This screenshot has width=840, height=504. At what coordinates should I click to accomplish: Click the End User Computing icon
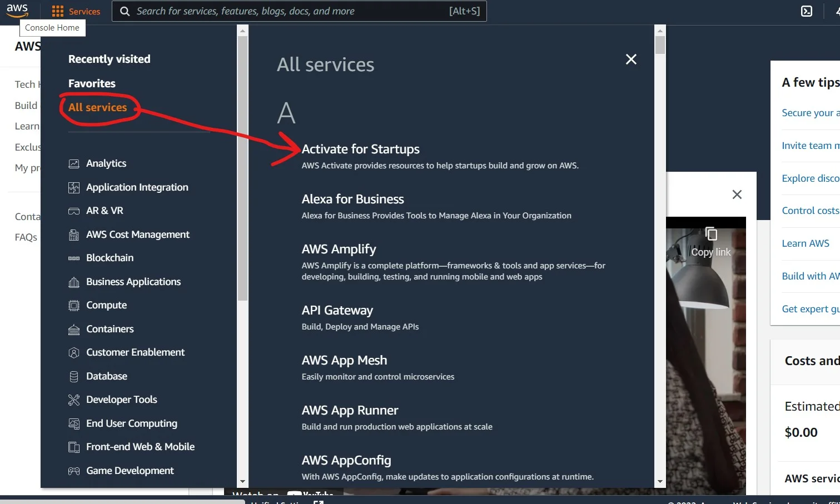click(x=74, y=423)
